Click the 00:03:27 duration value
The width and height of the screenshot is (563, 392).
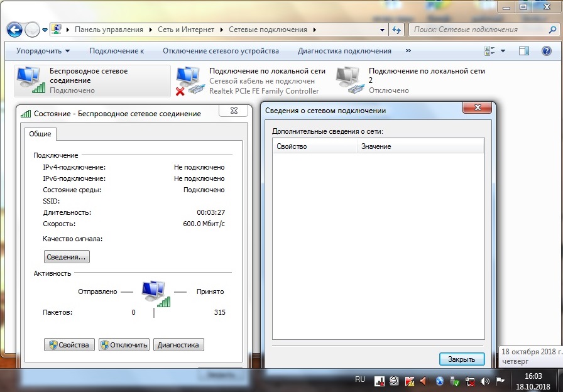pos(210,212)
